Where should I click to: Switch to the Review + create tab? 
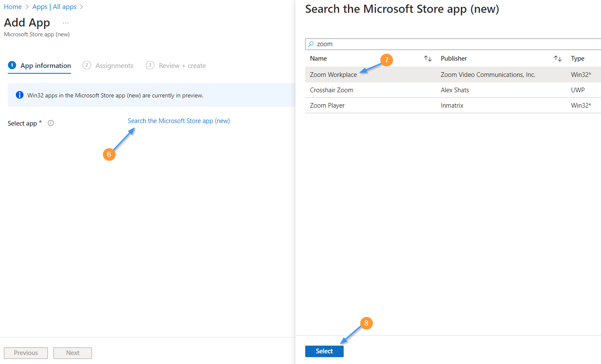[x=176, y=65]
